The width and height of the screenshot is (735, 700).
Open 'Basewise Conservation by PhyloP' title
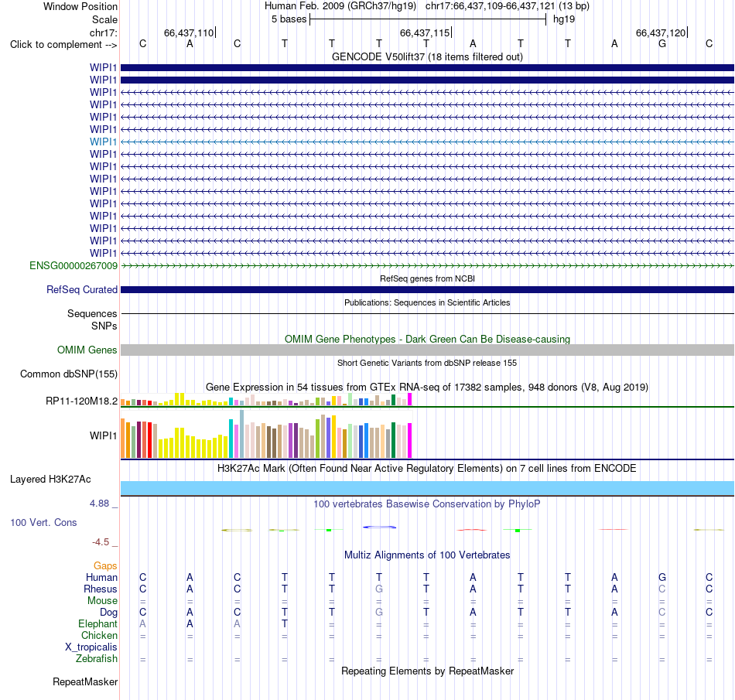427,504
